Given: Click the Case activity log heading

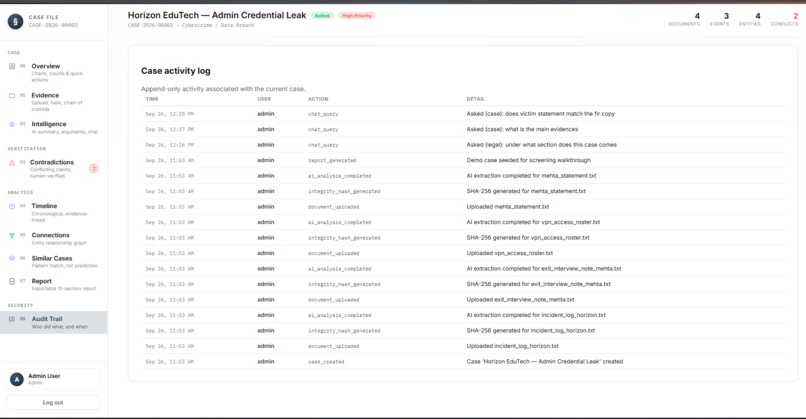Looking at the screenshot, I should point(176,71).
